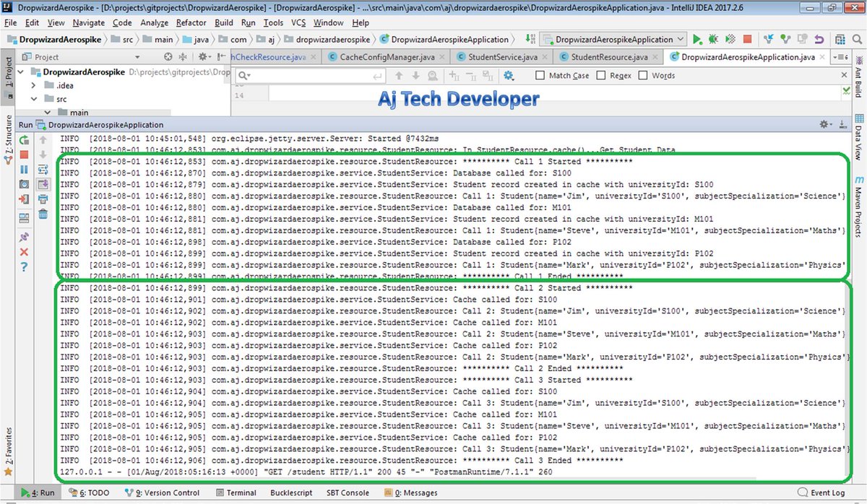Image resolution: width=867 pixels, height=504 pixels.
Task: Pause output using the blue pause icon
Action: pos(24,170)
